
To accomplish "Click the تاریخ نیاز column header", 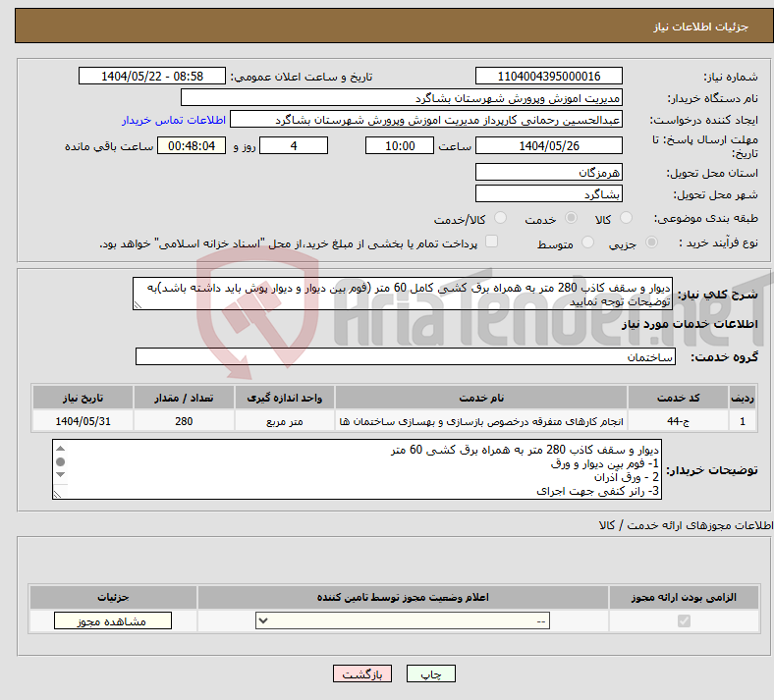I will pos(83,398).
